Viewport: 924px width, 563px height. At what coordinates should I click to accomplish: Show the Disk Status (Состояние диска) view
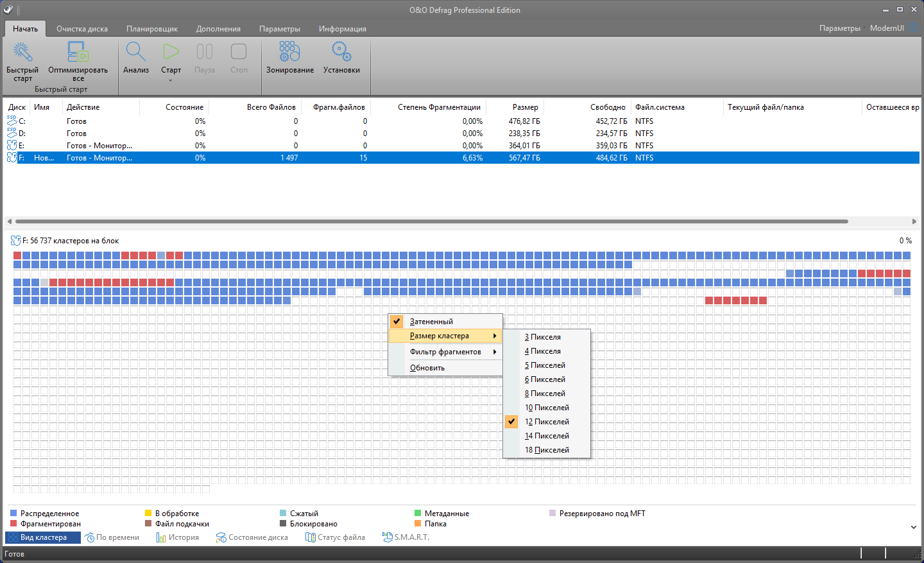click(x=252, y=537)
